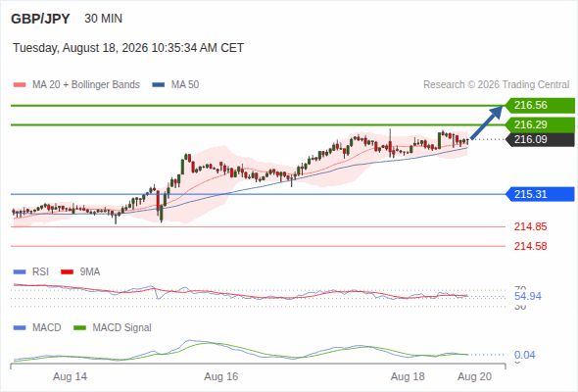Screen dimensions: 578x392
Task: Click the blue RSI legend swatch
Action: coord(20,272)
